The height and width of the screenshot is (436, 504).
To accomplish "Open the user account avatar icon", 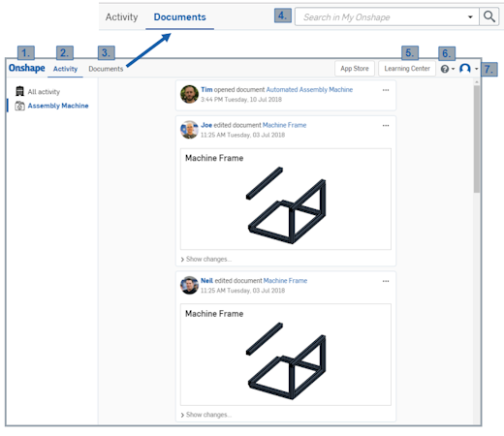I will coord(465,69).
